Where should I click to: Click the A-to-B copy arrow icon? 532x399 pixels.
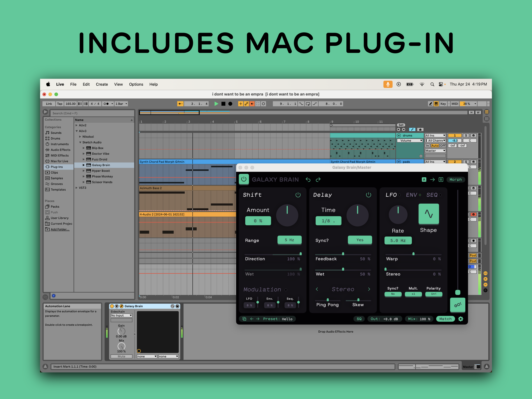click(432, 179)
